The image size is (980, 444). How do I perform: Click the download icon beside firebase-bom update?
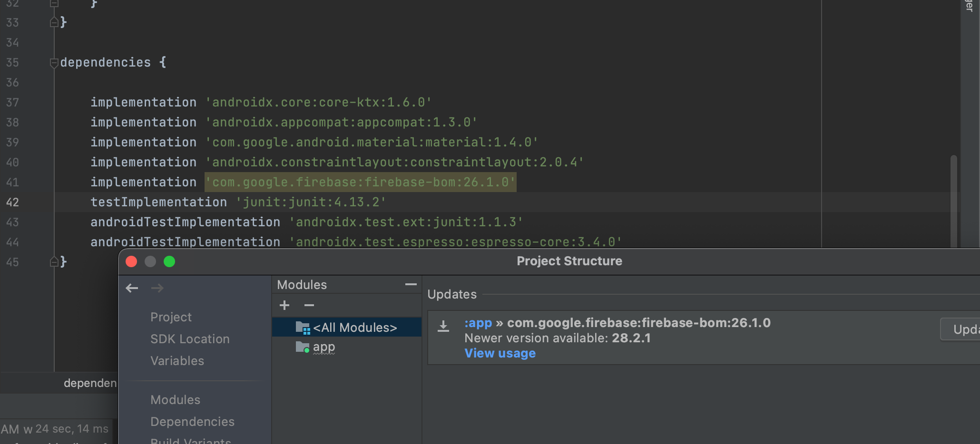pos(443,327)
